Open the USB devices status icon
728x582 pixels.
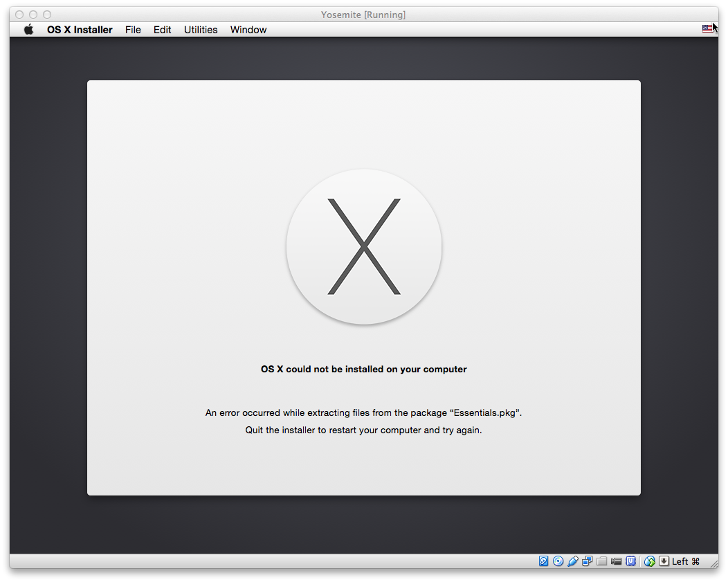572,561
